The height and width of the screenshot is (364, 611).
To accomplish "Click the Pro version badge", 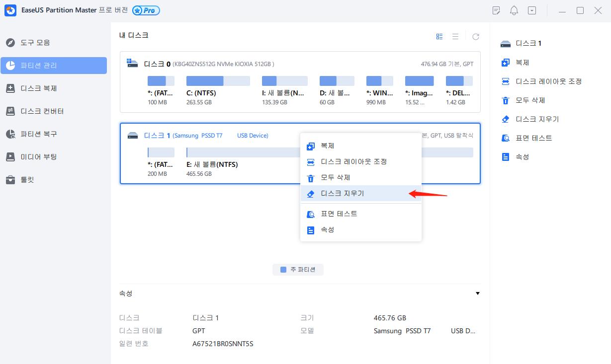I will (x=146, y=10).
